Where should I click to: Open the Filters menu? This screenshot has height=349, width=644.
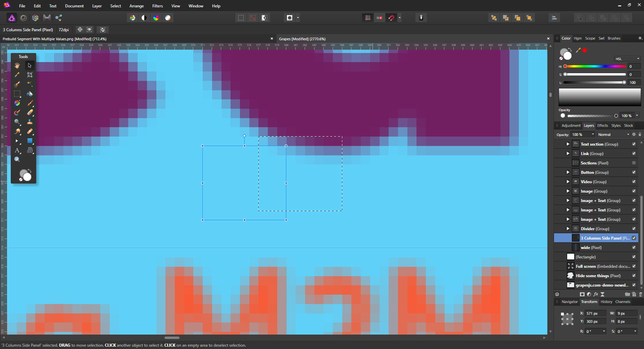pyautogui.click(x=157, y=6)
